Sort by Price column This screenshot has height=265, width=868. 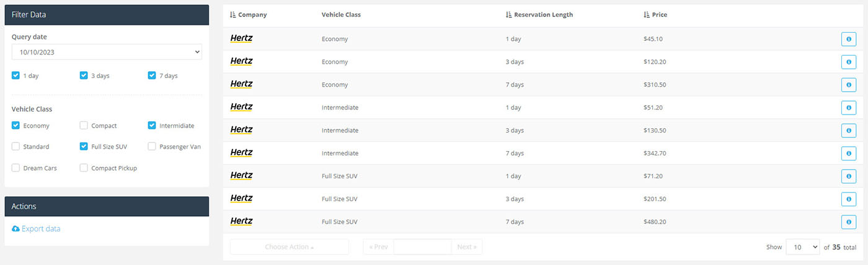tap(655, 15)
